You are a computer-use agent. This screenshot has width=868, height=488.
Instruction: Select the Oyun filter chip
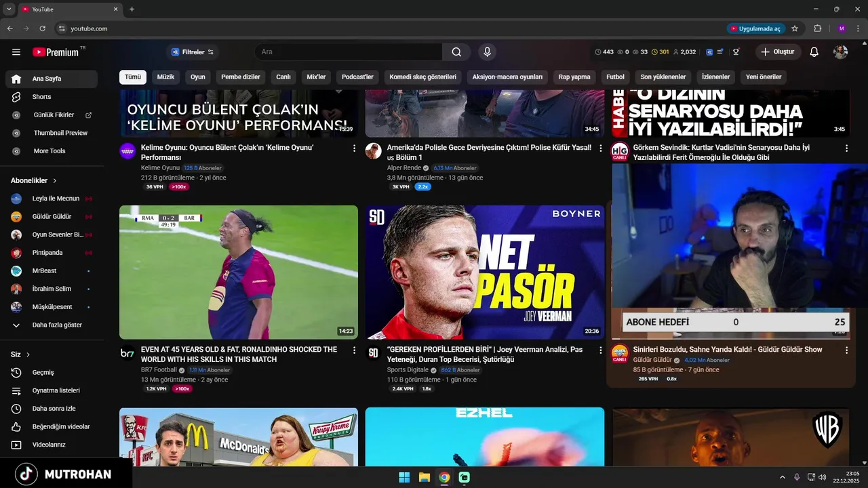(197, 77)
